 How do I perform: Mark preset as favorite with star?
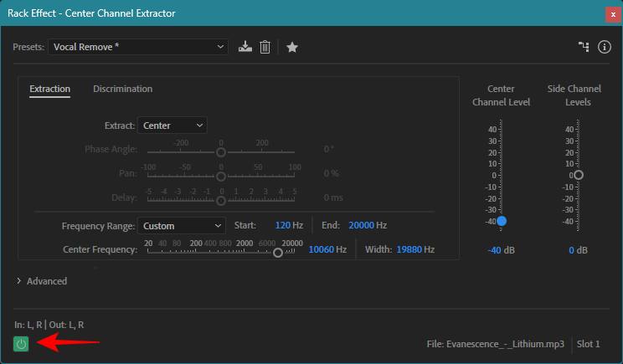point(292,47)
